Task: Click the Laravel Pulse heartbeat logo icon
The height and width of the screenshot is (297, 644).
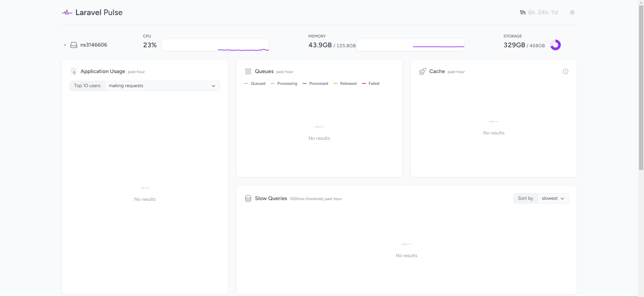Action: 67,13
